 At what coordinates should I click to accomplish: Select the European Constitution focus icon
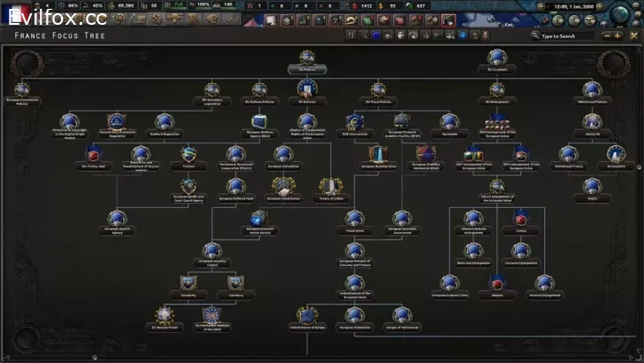281,186
